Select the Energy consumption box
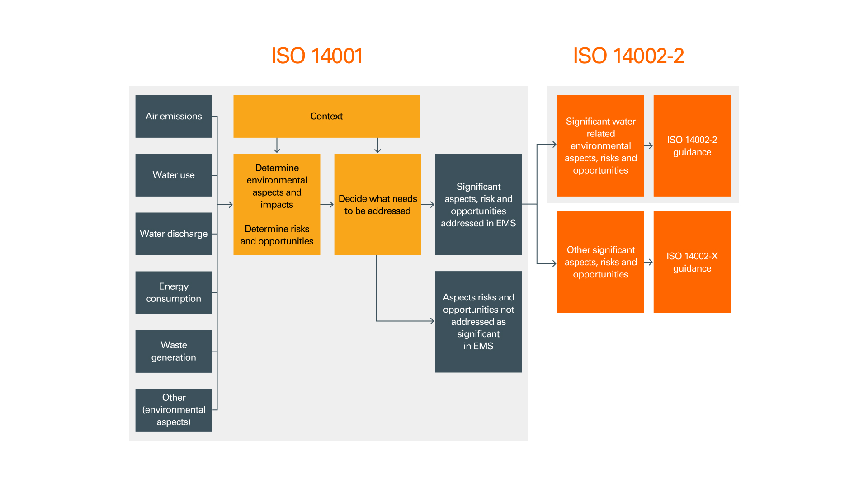The image size is (868, 488). [174, 292]
